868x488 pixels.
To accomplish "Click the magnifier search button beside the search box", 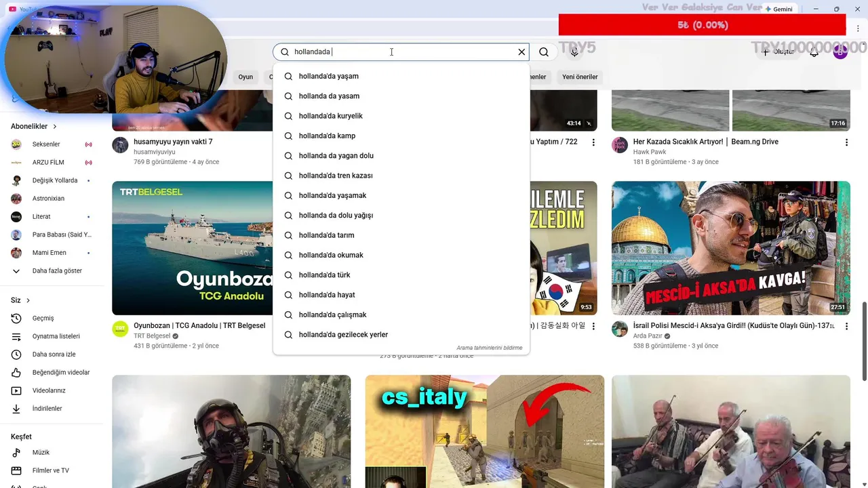I will 544,52.
